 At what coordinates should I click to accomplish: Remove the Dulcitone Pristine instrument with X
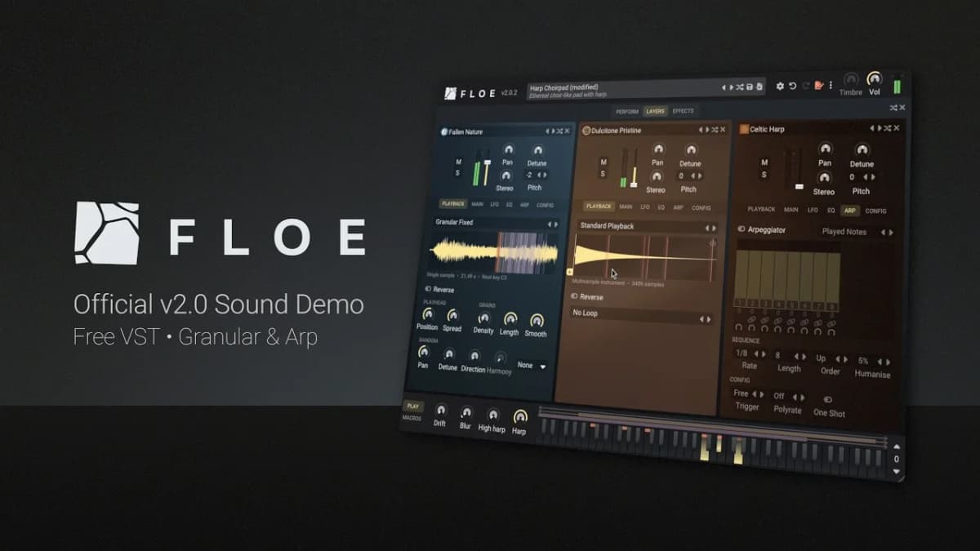[x=723, y=130]
